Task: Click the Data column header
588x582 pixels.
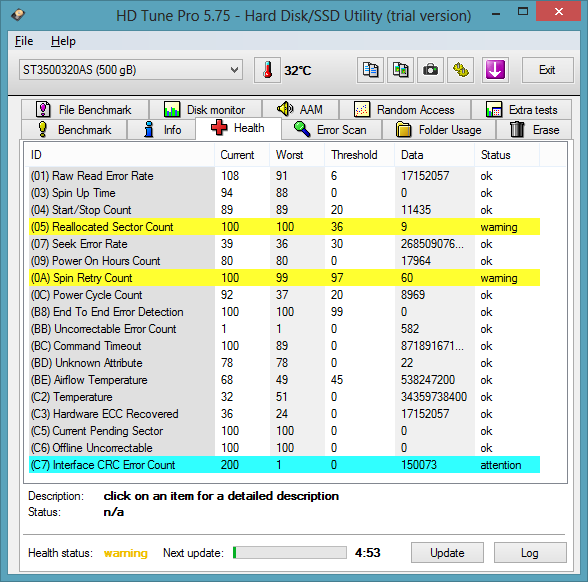Action: pyautogui.click(x=435, y=155)
